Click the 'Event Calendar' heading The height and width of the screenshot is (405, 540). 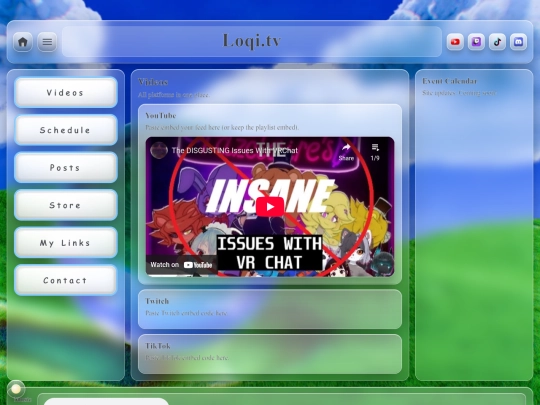pos(449,81)
